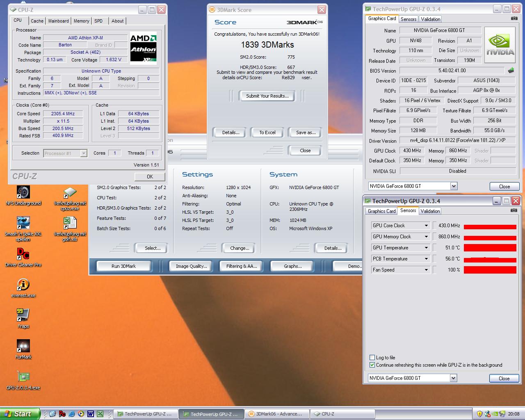Open the SPD tab in CPU-Z

(x=98, y=21)
